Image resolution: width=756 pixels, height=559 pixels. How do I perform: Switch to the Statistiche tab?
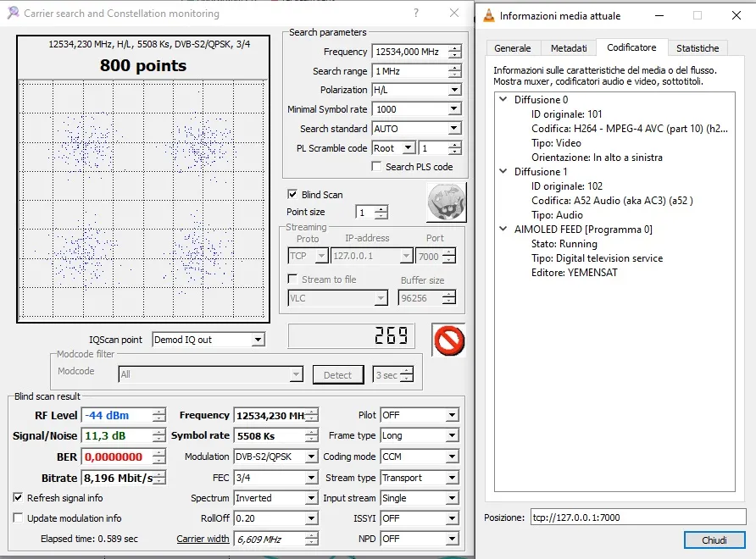click(698, 48)
